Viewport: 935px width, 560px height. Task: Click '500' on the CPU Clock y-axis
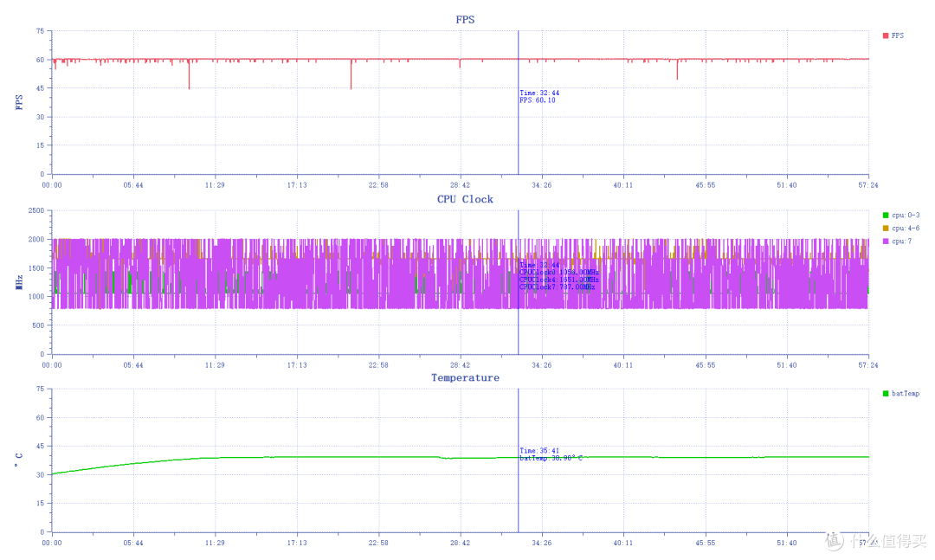38,325
